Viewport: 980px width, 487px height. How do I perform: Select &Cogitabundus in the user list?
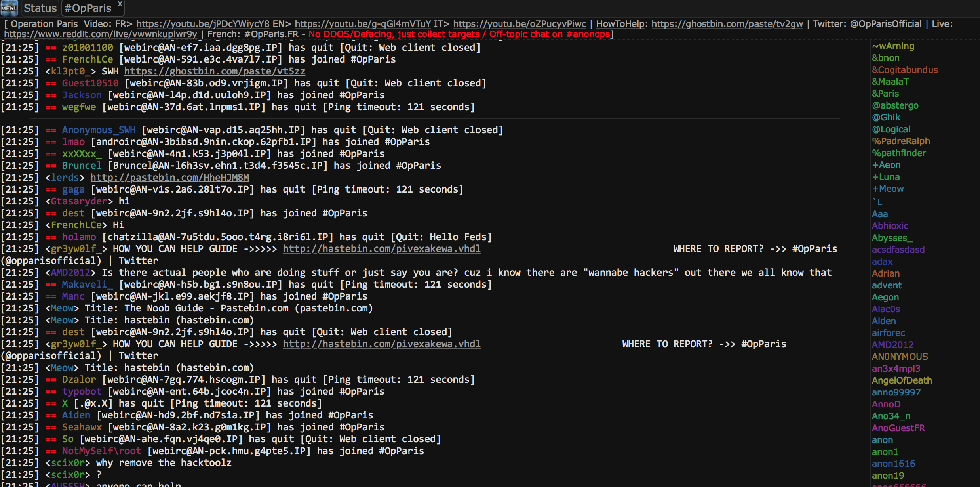click(x=905, y=70)
